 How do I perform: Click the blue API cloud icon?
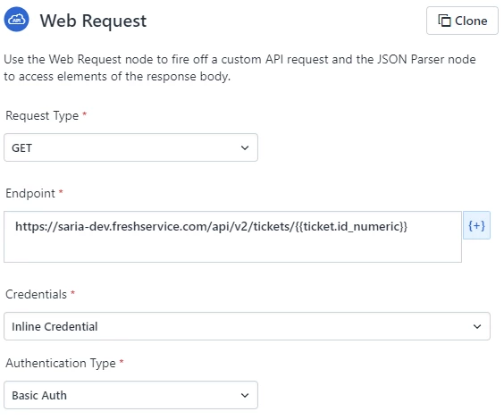[16, 20]
